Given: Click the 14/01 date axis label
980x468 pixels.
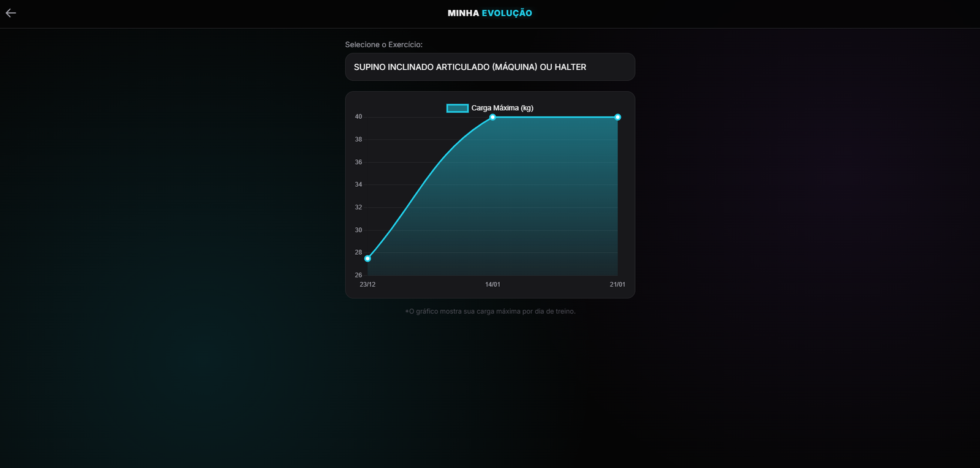Looking at the screenshot, I should [x=492, y=285].
